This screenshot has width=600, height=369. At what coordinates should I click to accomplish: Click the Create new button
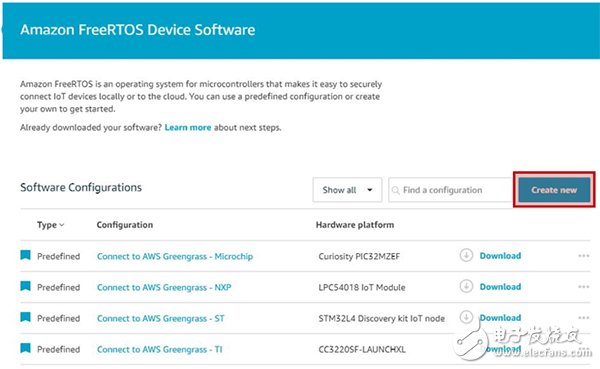554,190
